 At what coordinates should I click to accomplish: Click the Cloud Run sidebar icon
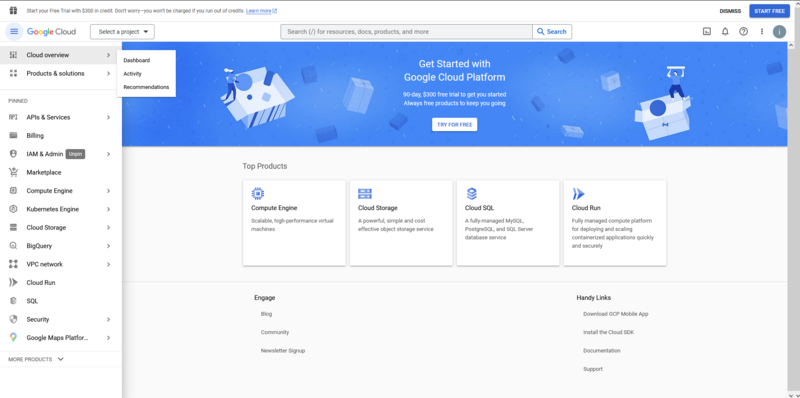click(x=13, y=283)
